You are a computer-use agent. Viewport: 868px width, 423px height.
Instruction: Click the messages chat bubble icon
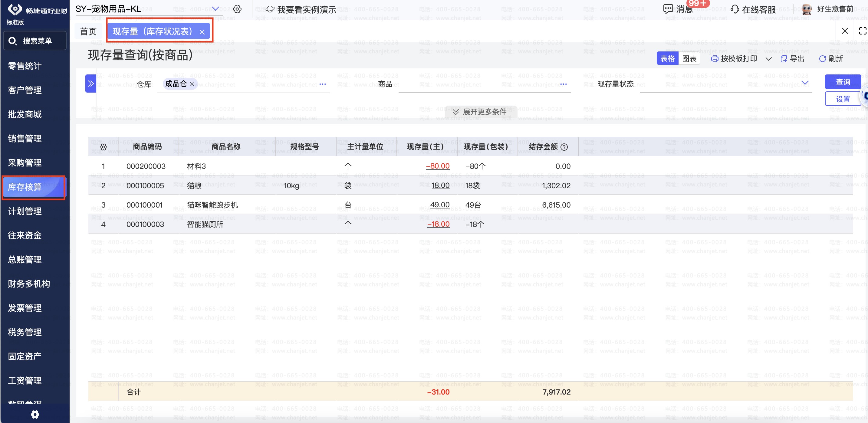point(668,9)
